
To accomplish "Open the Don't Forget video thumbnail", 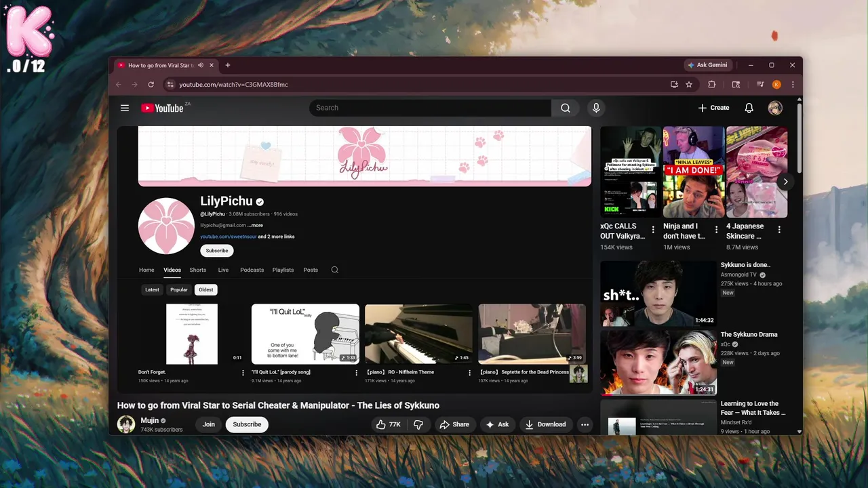I will tap(192, 333).
